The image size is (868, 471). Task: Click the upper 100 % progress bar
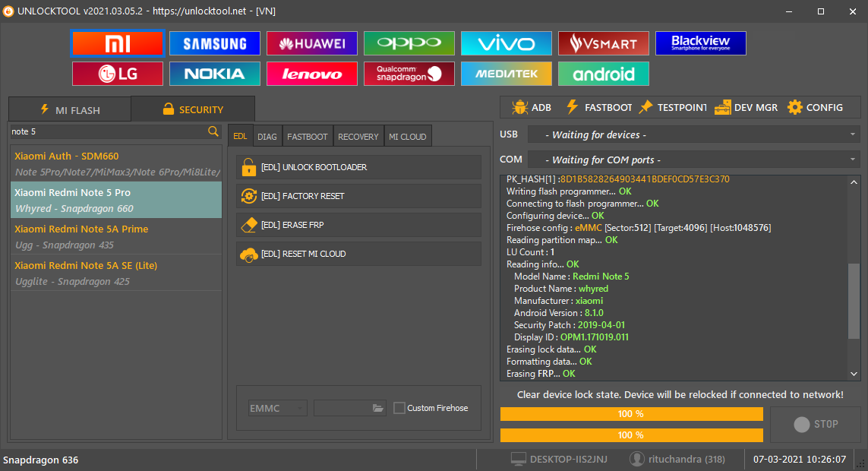pos(631,414)
